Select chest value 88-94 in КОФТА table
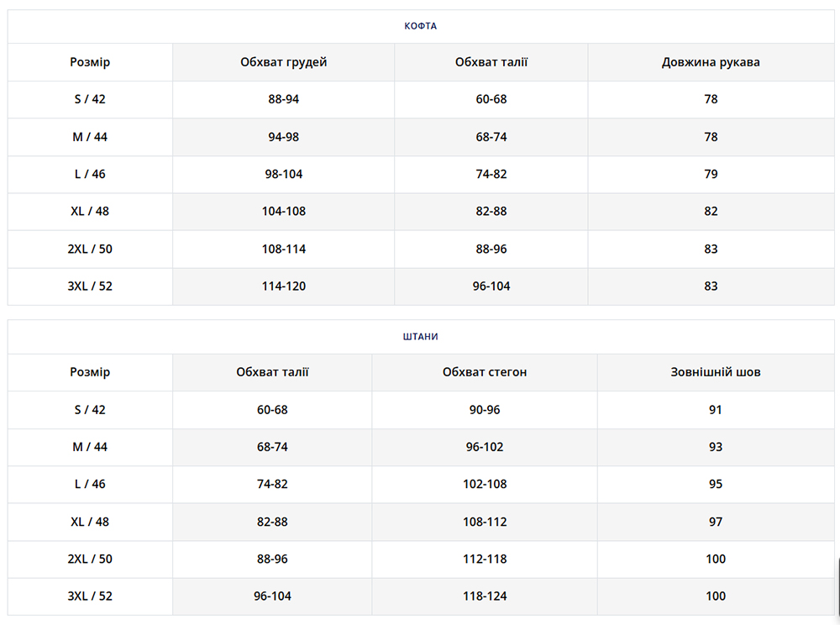The image size is (840, 625). coord(283,99)
